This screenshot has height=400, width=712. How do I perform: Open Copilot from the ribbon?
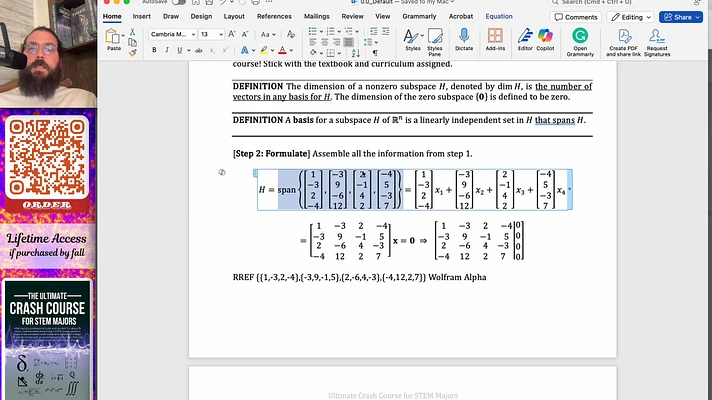click(545, 39)
